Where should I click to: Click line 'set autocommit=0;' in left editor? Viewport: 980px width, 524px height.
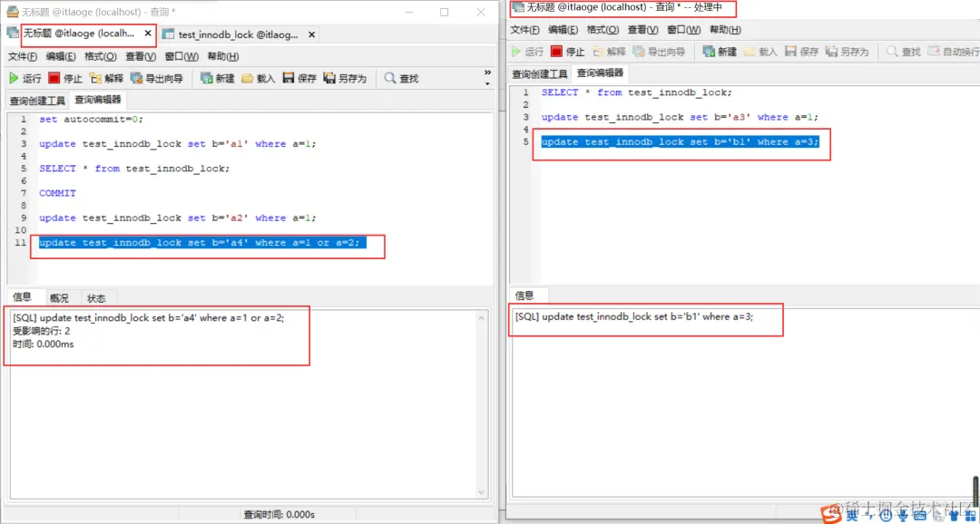pos(92,119)
